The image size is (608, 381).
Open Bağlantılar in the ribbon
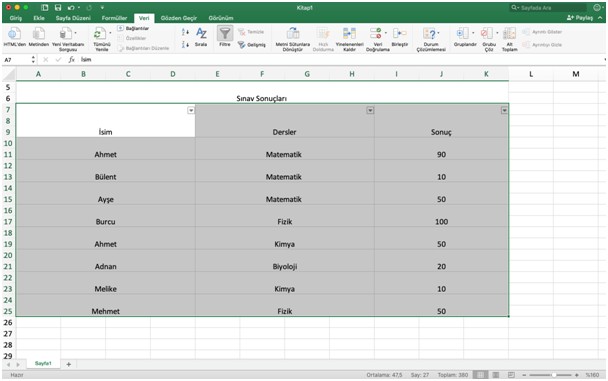(133, 28)
